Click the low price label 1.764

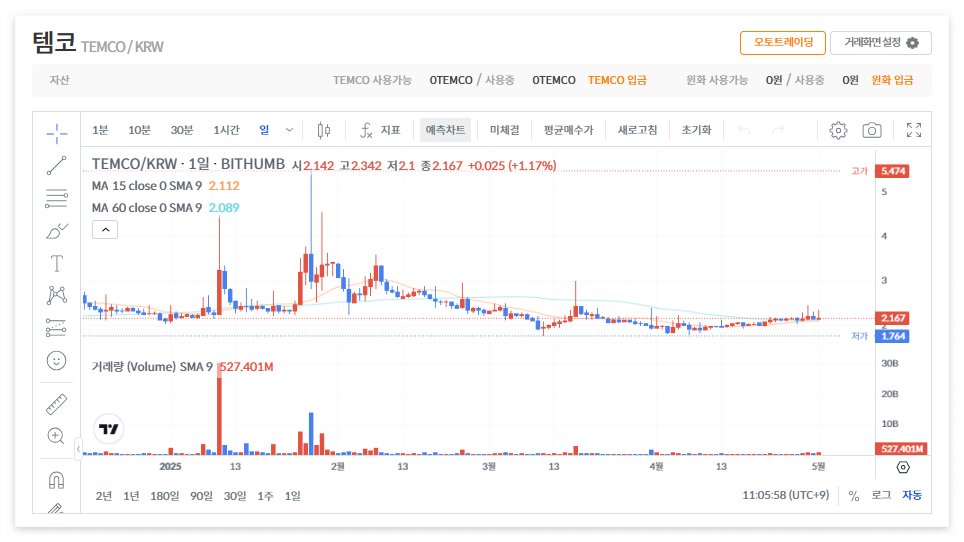(893, 337)
